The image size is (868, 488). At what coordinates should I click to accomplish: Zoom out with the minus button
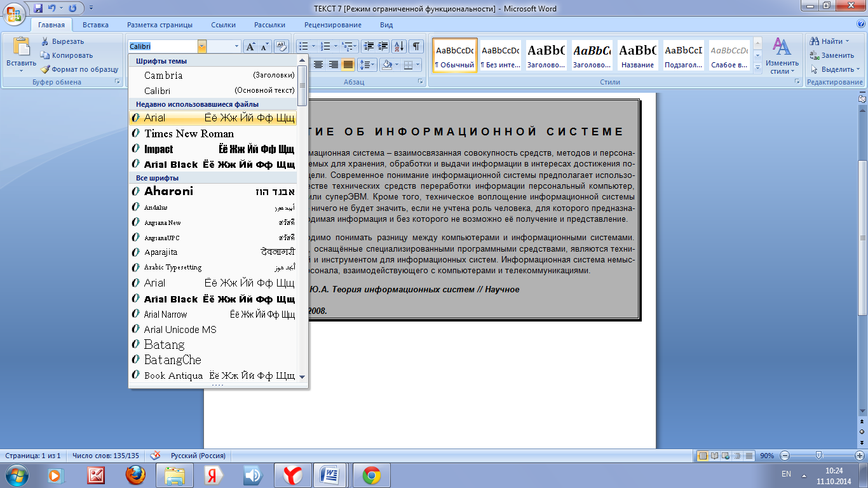point(785,456)
